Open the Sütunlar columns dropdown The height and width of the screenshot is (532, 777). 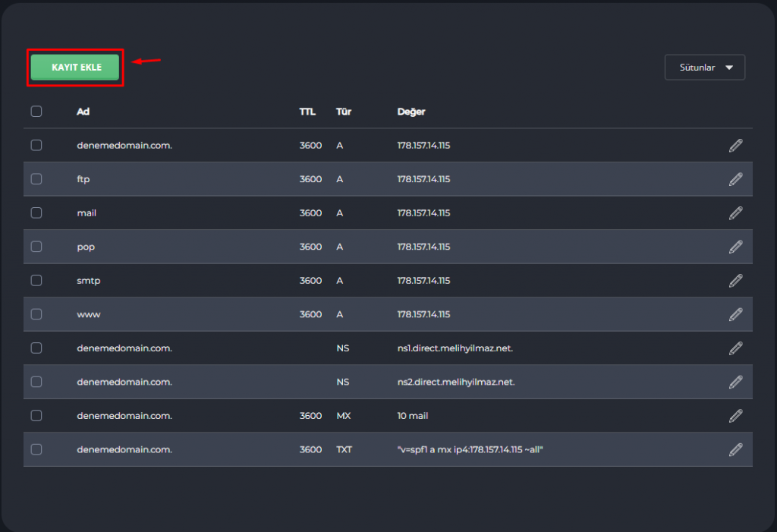point(705,68)
